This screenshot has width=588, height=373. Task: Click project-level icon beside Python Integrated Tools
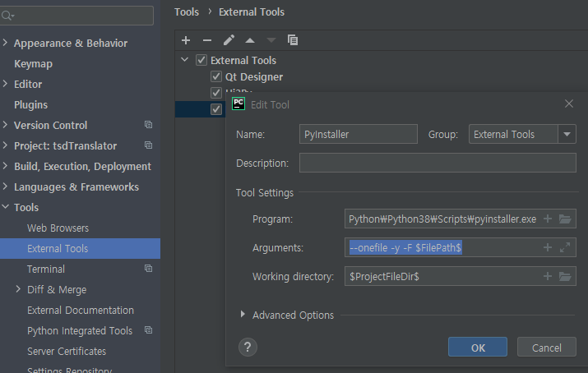149,330
